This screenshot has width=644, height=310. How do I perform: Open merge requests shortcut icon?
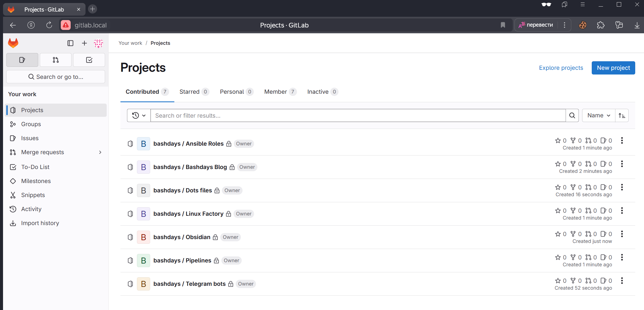click(56, 60)
